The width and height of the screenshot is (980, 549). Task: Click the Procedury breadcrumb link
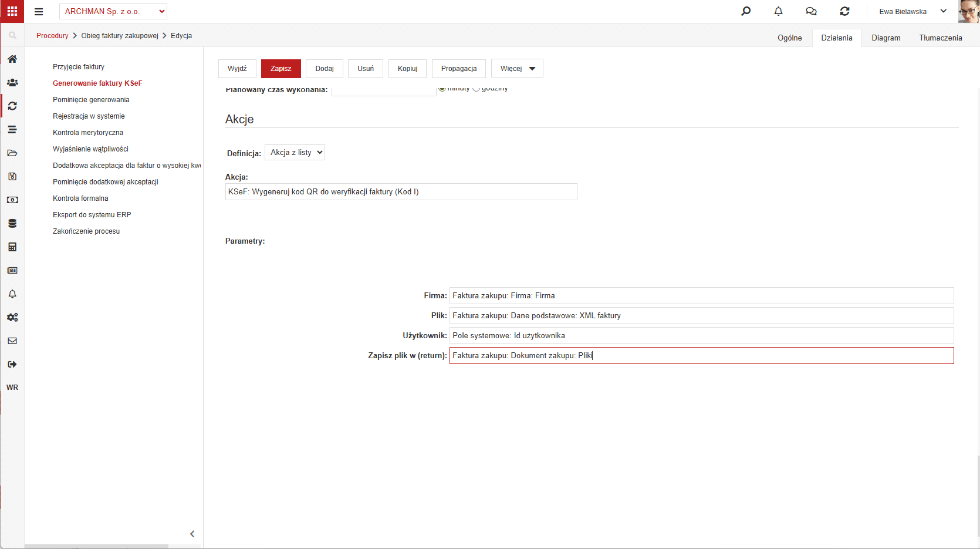(52, 36)
